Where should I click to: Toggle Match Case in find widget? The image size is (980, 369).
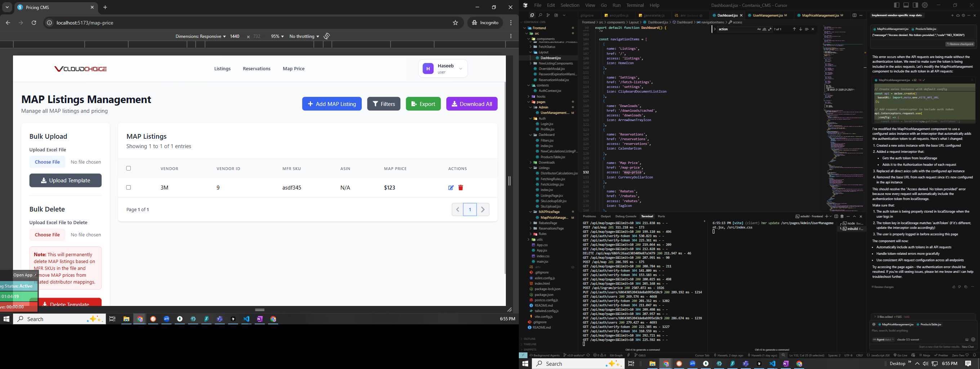(758, 29)
